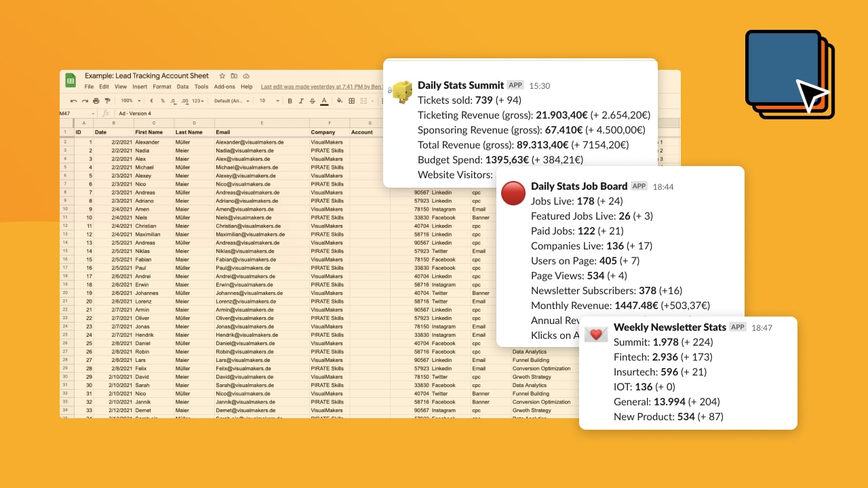868x488 pixels.
Task: Click the Redo arrow icon
Action: click(84, 101)
